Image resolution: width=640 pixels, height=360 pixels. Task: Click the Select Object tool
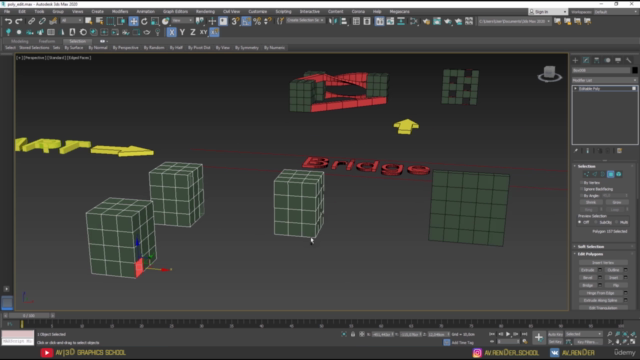[89, 21]
